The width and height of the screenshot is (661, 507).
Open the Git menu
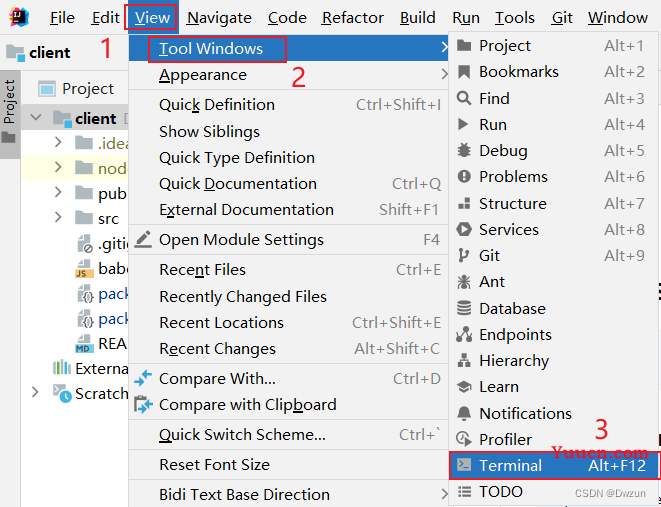[562, 18]
